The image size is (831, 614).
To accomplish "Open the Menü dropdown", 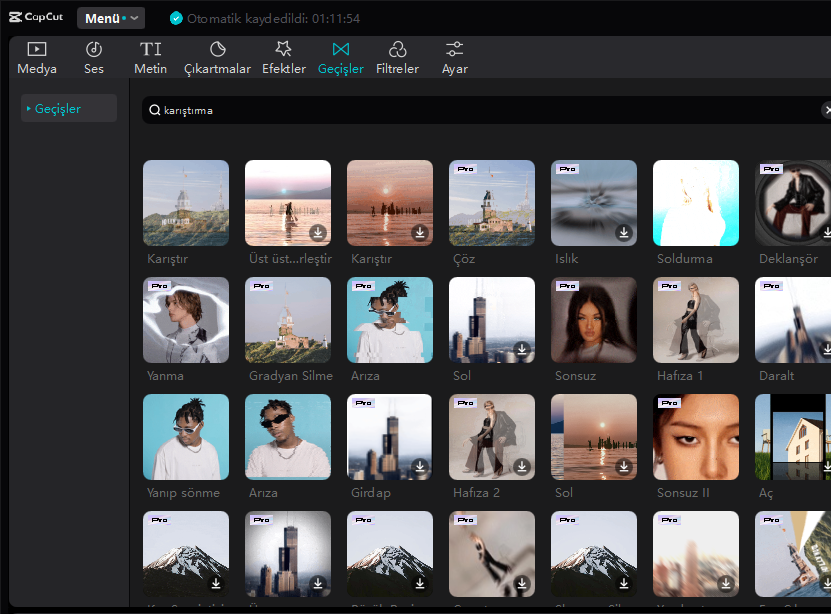I will coord(111,18).
